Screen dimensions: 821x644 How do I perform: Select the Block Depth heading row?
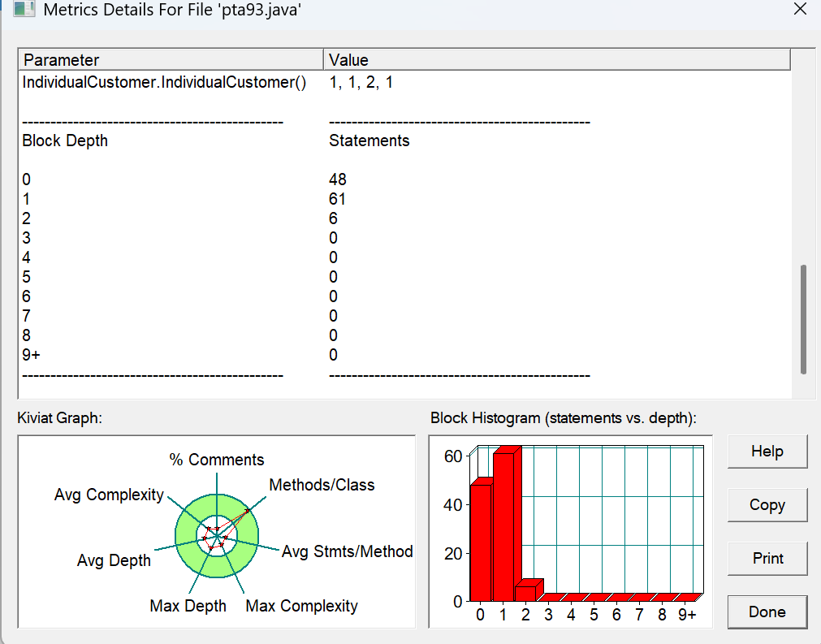(x=404, y=140)
